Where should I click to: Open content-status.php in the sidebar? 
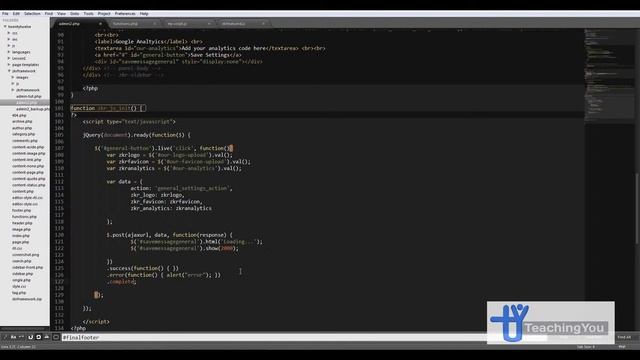pyautogui.click(x=29, y=185)
